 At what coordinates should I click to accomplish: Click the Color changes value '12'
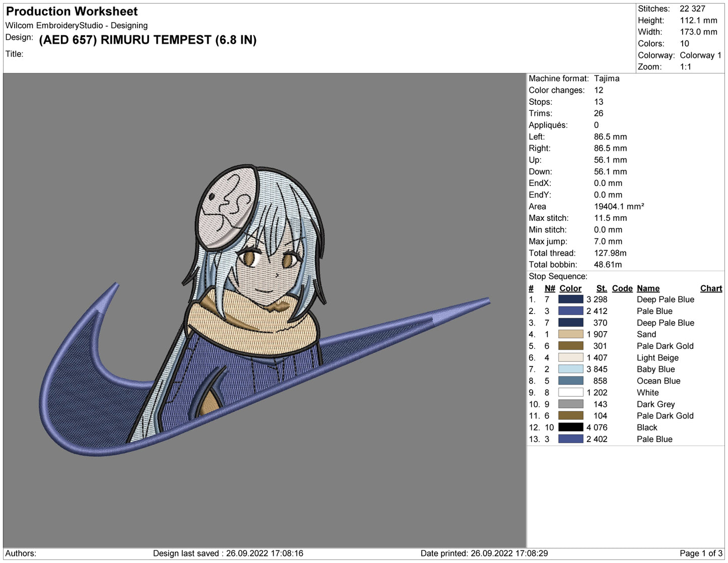coord(599,90)
